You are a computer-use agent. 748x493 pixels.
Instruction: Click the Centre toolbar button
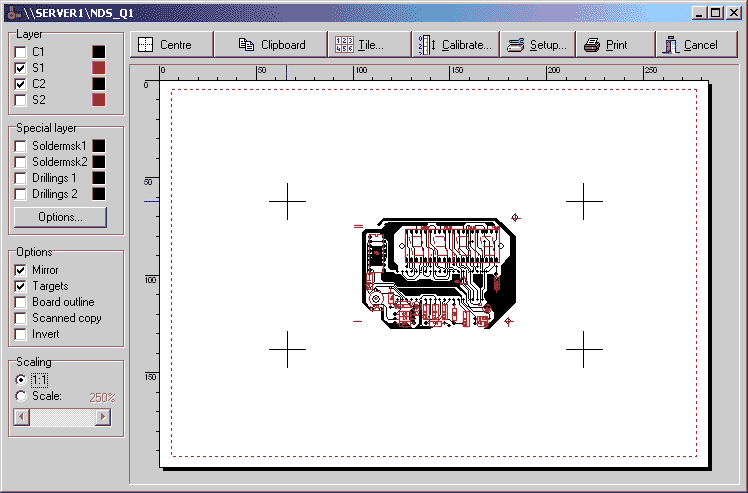(171, 45)
